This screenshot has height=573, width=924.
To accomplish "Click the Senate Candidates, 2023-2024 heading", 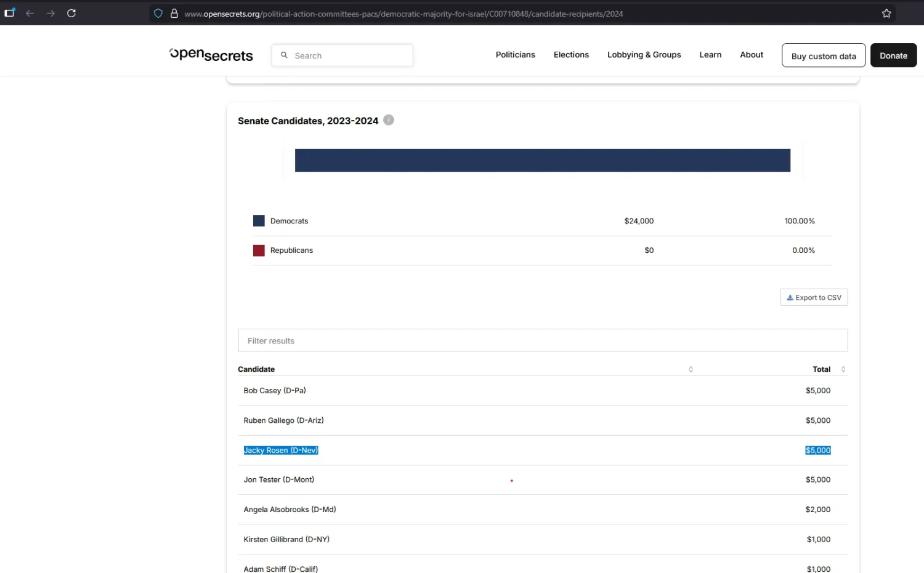I will (x=308, y=121).
